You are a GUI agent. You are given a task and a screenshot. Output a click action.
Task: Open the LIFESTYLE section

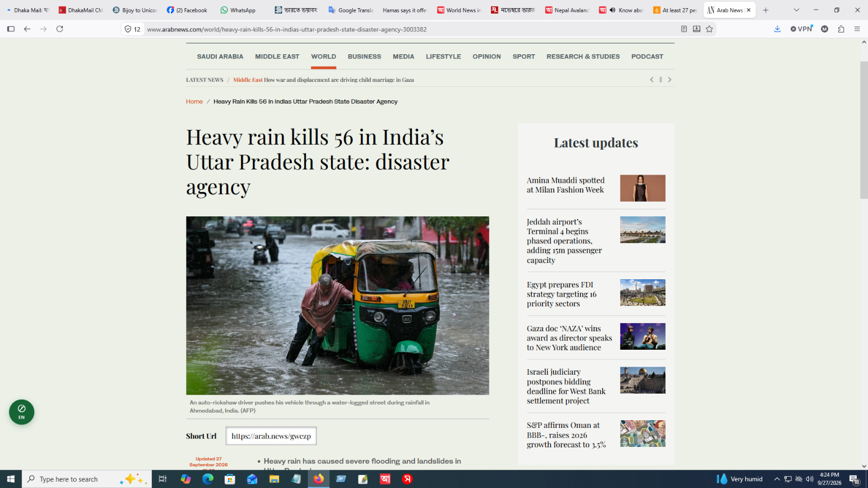[x=443, y=56]
